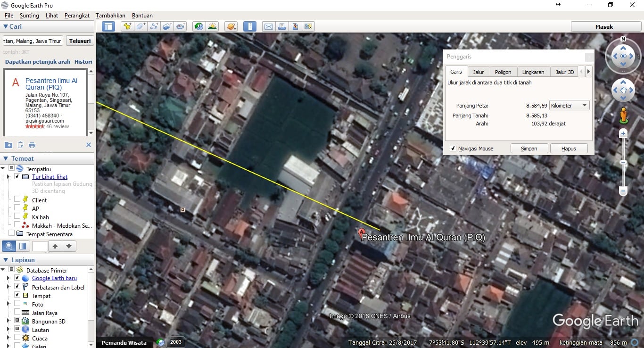The width and height of the screenshot is (644, 348).
Task: Expand the Tur Lihat-lihat folder
Action: (x=8, y=177)
